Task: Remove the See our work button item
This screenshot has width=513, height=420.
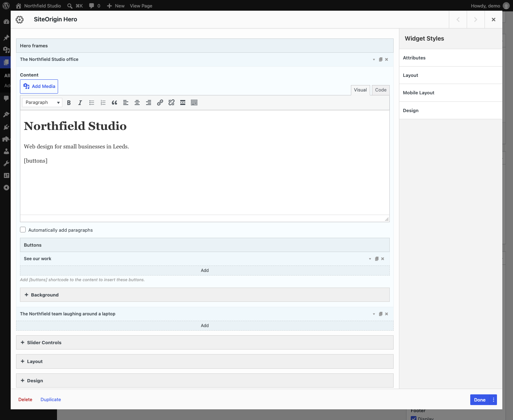Action: click(x=383, y=259)
